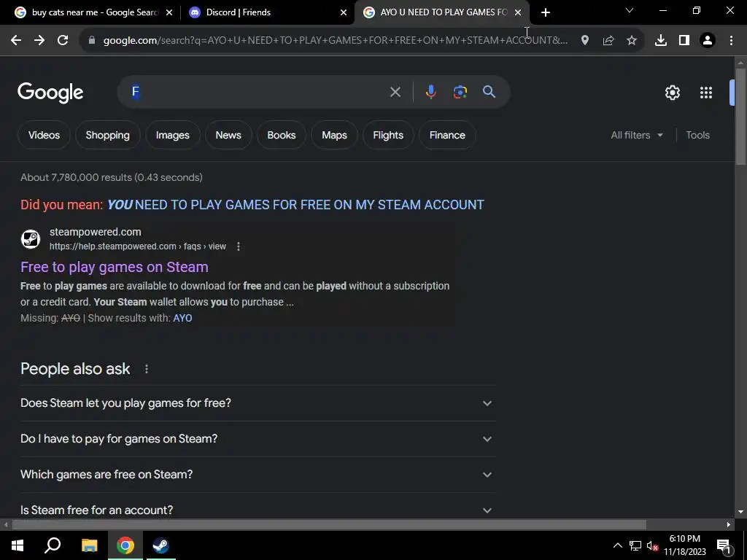Open the location permission icon in address bar
747x560 pixels.
pos(584,41)
